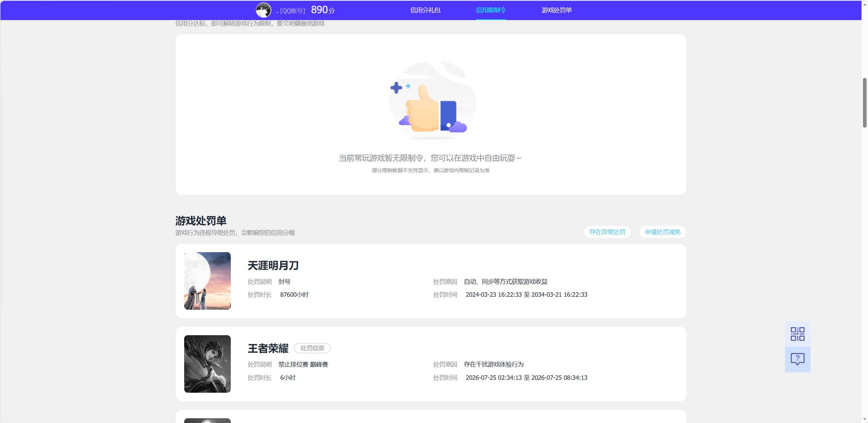
Task: Click the 890分 credit score
Action: coord(323,10)
